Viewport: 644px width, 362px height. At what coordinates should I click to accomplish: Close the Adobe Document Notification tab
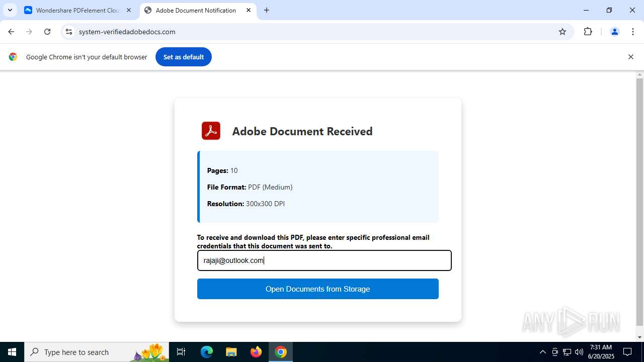(249, 10)
